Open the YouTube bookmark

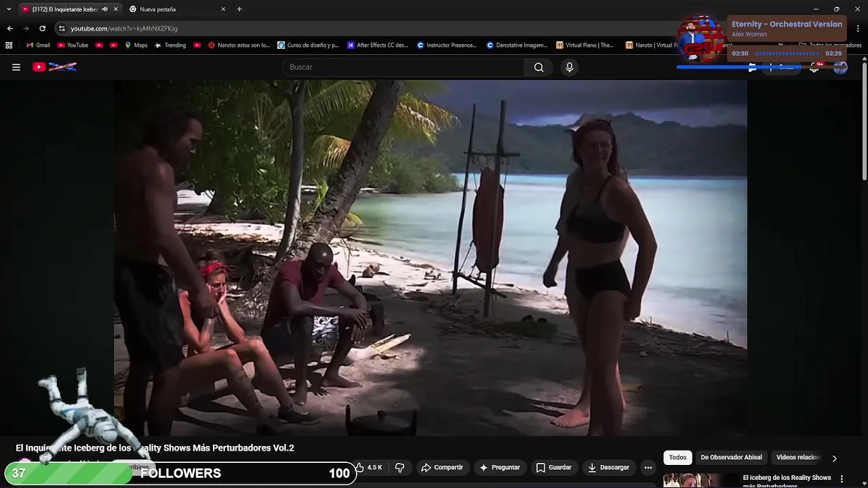(73, 45)
